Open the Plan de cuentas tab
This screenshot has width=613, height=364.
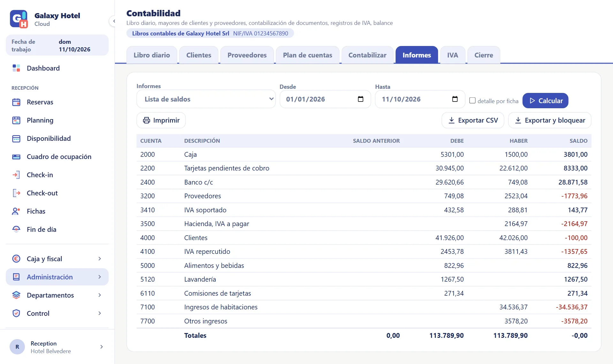307,55
